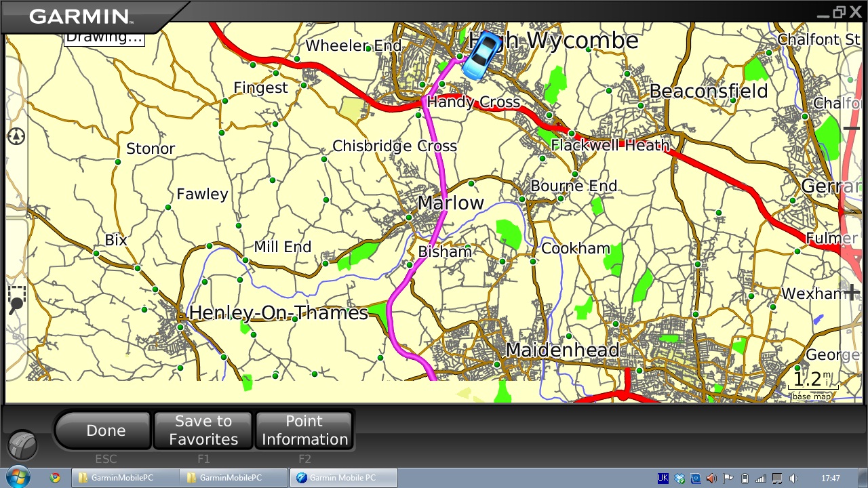
Task: Select first GarminMobilePC folder in taskbar
Action: tap(122, 478)
